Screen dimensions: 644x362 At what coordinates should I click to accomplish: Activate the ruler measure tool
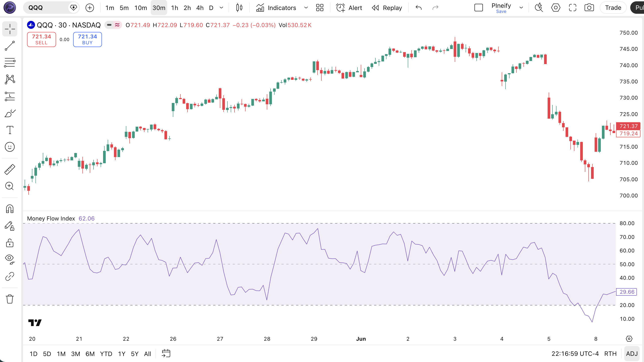point(10,169)
